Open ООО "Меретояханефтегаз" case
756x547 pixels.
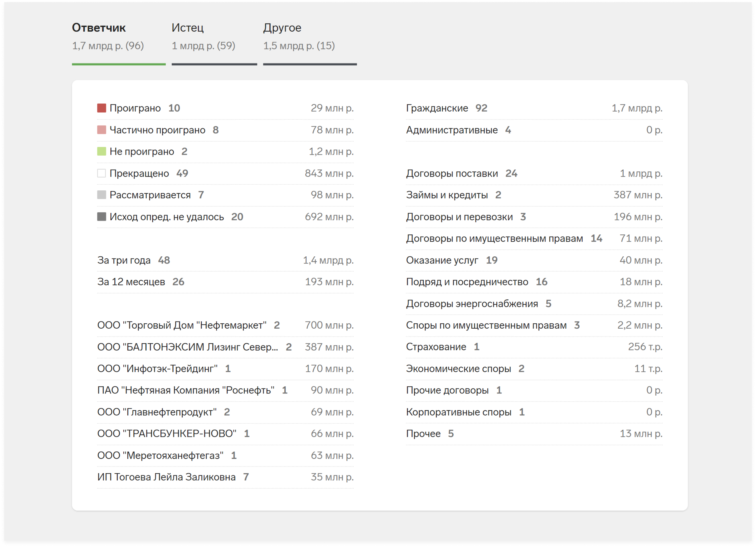point(160,455)
